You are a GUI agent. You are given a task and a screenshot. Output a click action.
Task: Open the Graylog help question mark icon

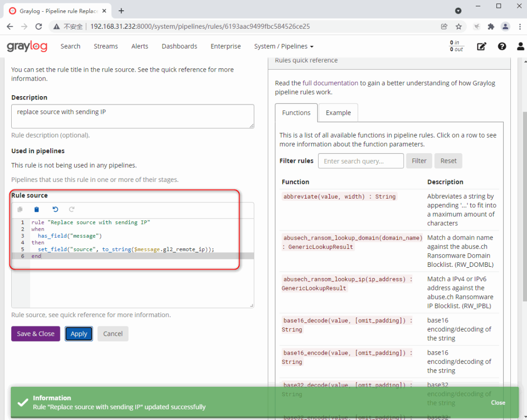pyautogui.click(x=502, y=46)
